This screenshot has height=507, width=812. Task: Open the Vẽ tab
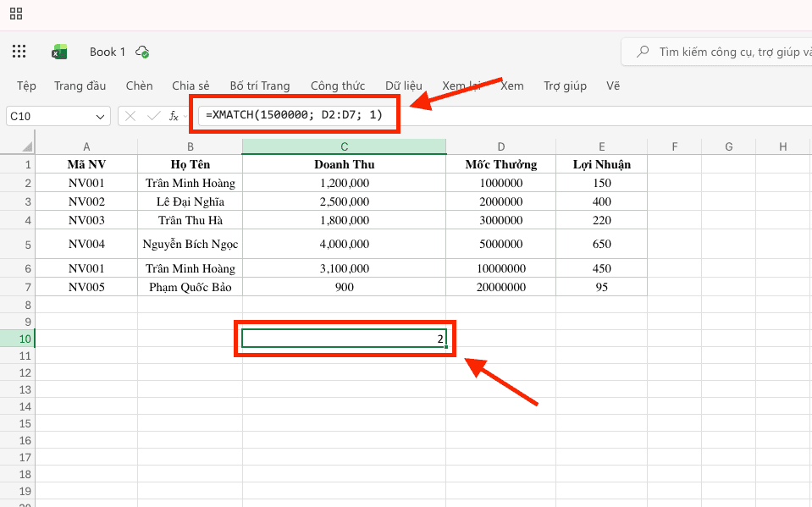(x=613, y=85)
